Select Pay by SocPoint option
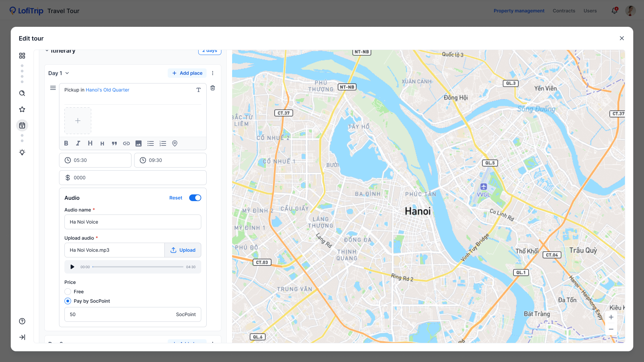 point(68,301)
